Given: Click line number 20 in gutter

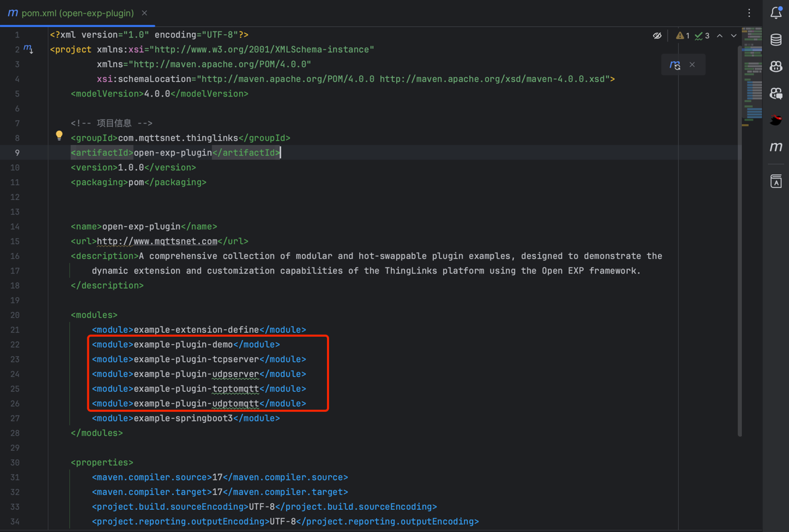Looking at the screenshot, I should (15, 315).
